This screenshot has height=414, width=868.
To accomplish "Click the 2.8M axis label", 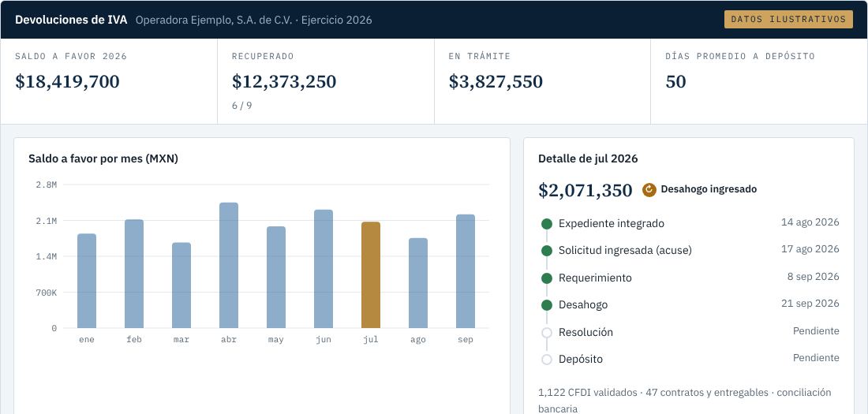I will 47,185.
